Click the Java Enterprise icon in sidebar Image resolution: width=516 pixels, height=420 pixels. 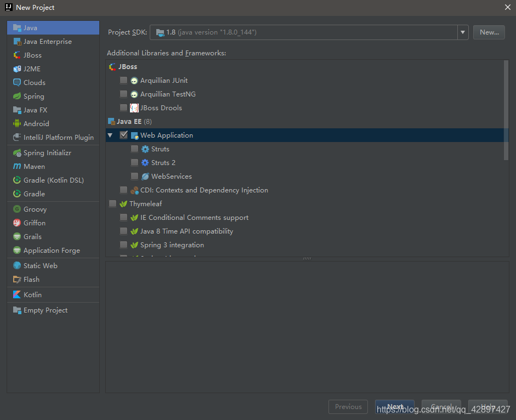click(x=17, y=42)
